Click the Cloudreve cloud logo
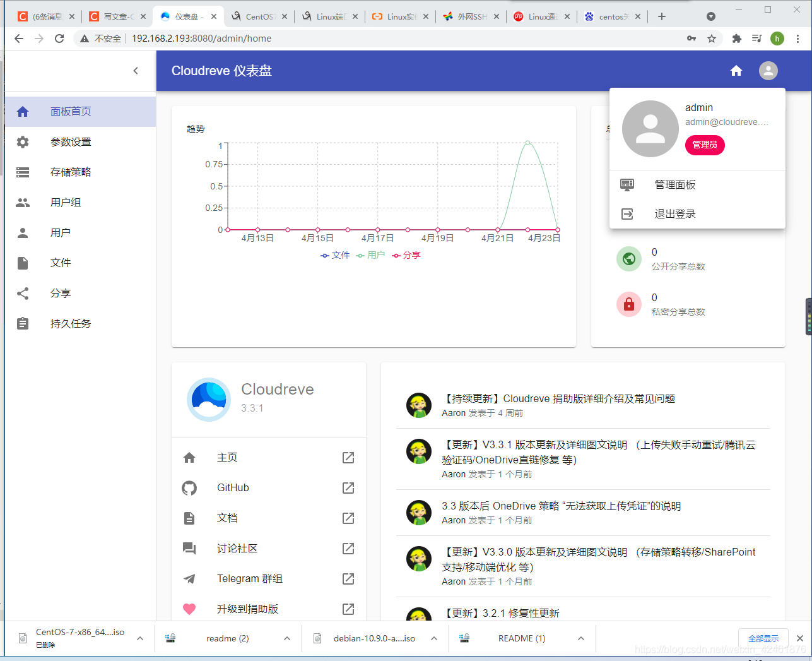Screen dimensions: 812x661 point(209,400)
